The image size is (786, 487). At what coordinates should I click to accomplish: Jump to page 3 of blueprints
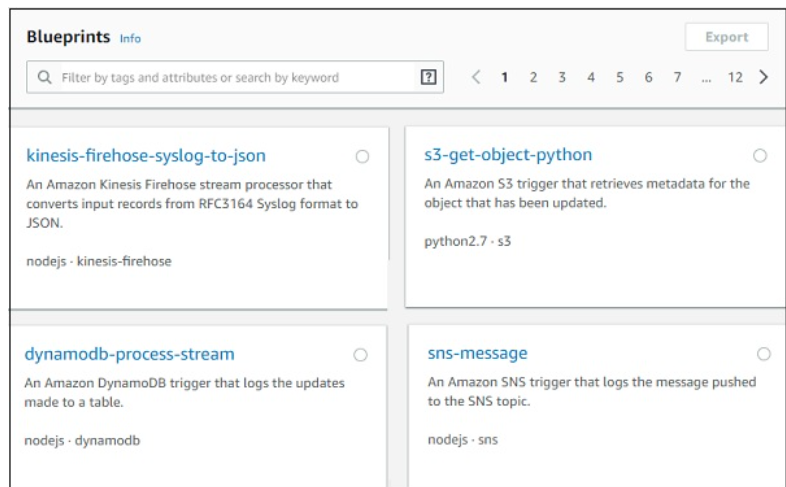click(562, 77)
